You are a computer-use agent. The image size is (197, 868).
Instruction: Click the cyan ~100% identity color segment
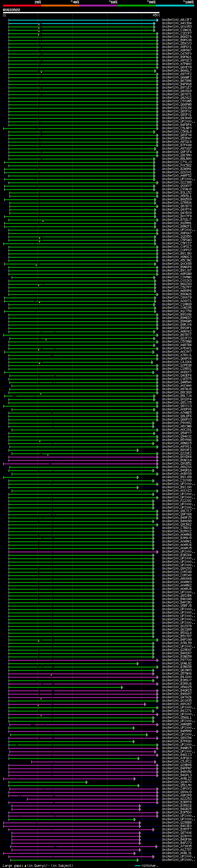coord(175,6)
